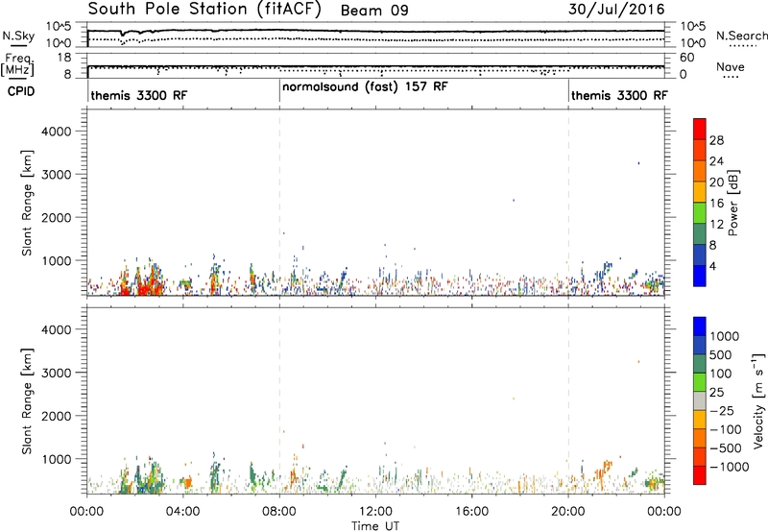This screenshot has height=532, width=768.
Task: Click the date '30/Jul/2016'
Action: click(x=616, y=10)
